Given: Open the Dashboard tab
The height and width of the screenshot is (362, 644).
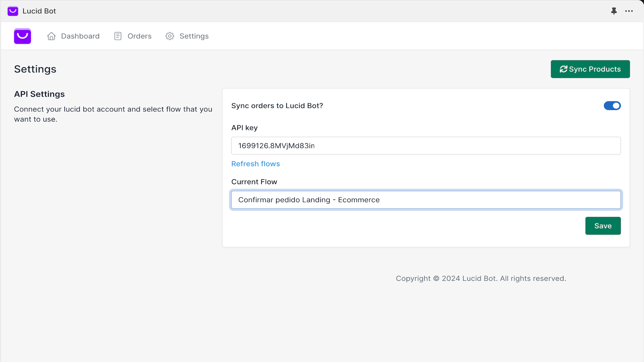Looking at the screenshot, I should point(73,36).
